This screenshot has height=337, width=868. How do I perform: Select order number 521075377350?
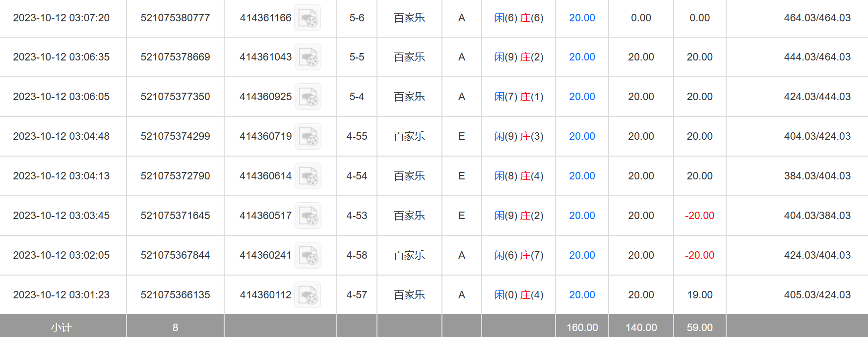click(175, 97)
